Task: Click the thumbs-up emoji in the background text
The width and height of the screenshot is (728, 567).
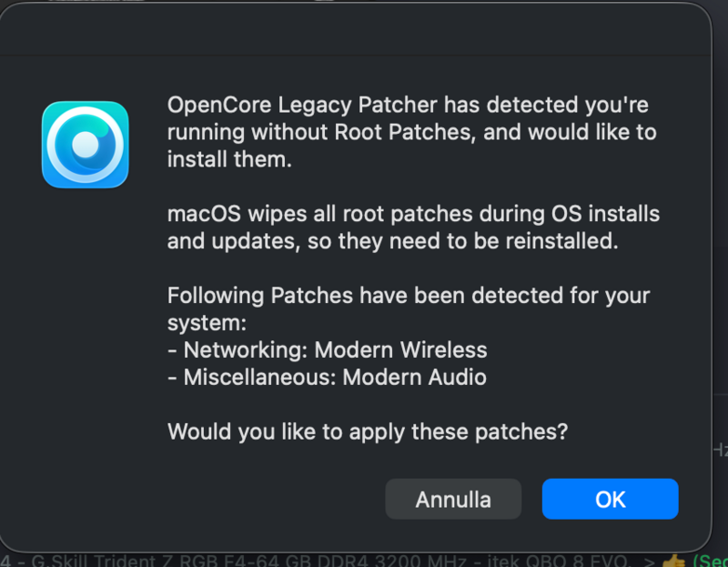Action: point(674,561)
